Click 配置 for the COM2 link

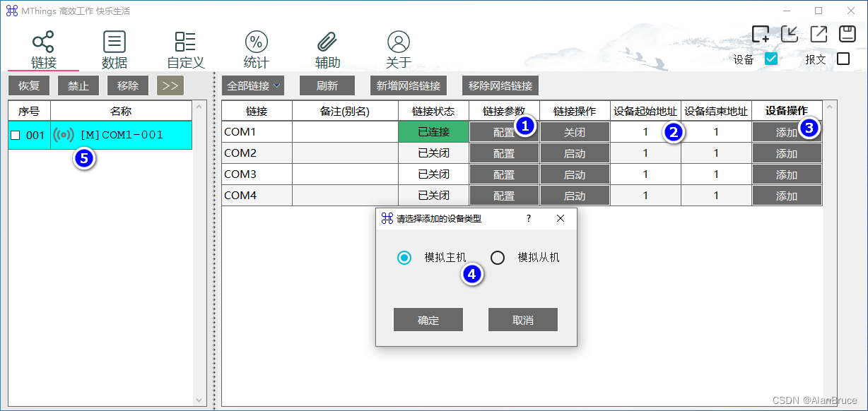(x=504, y=153)
